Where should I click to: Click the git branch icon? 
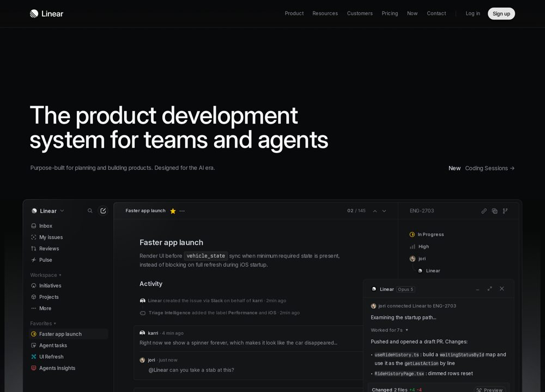pos(505,211)
